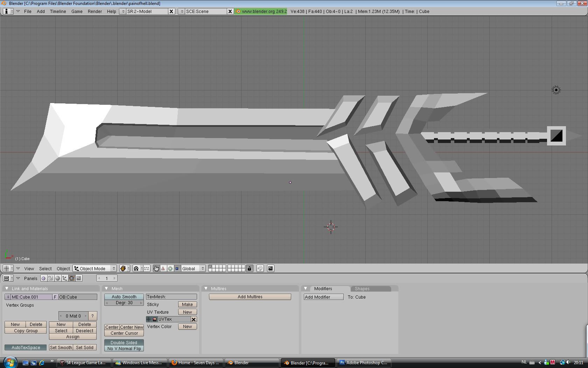This screenshot has height=368, width=588.
Task: Click the Add Modifier button
Action: pos(323,297)
